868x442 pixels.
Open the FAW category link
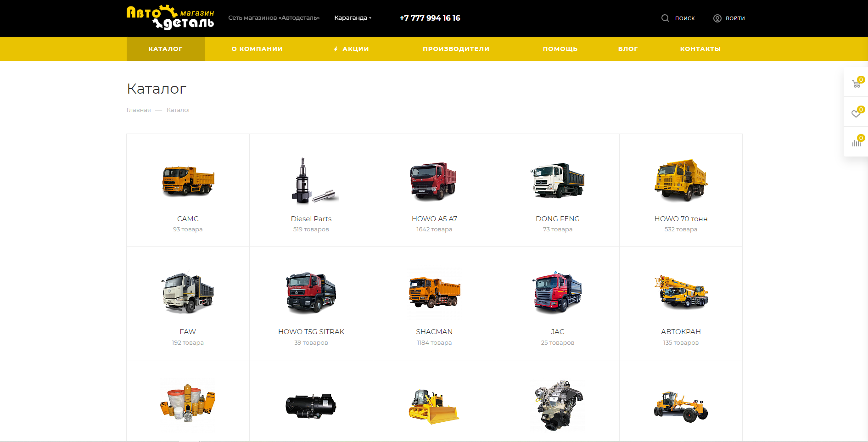(188, 332)
